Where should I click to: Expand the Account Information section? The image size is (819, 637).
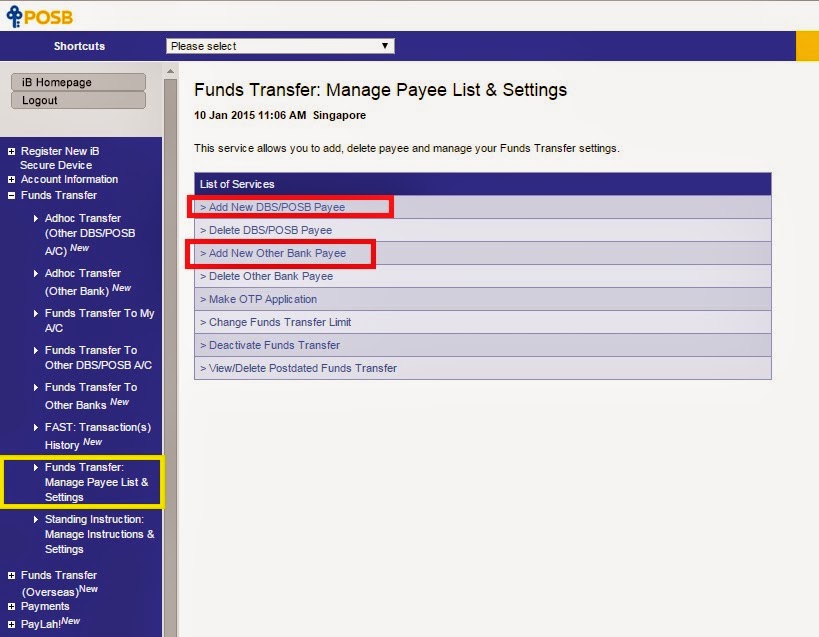tap(11, 180)
